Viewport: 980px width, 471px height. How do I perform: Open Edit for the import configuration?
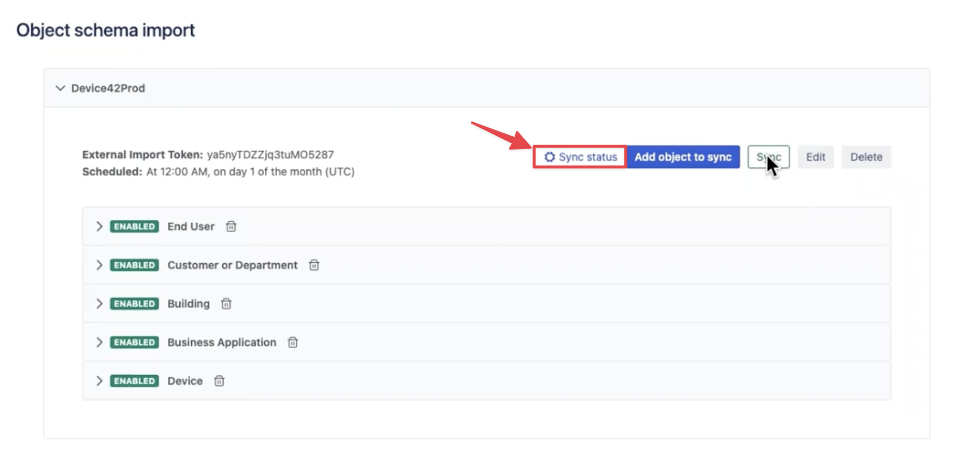[x=815, y=157]
